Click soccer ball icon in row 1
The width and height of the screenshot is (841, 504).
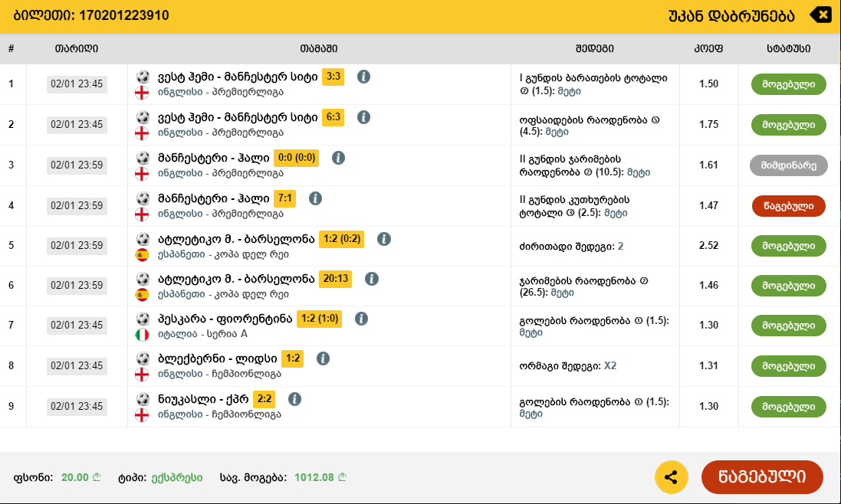coord(143,77)
